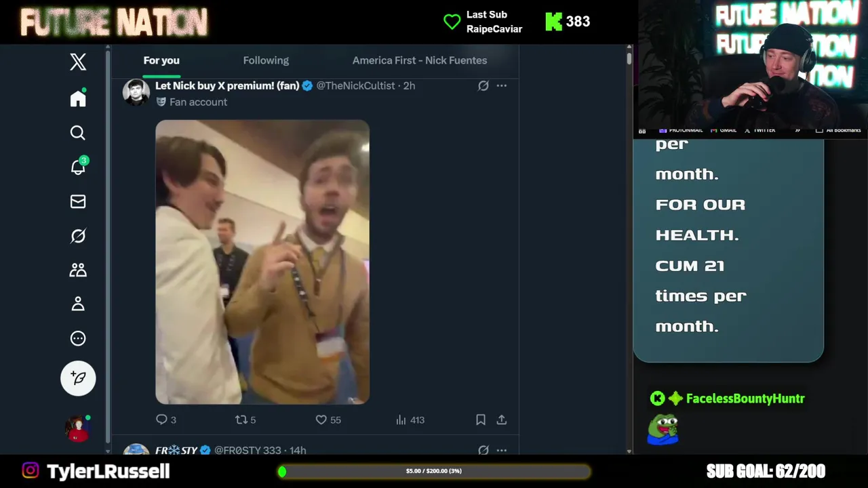Open Communities people icon
The height and width of the screenshot is (488, 868).
pyautogui.click(x=78, y=270)
